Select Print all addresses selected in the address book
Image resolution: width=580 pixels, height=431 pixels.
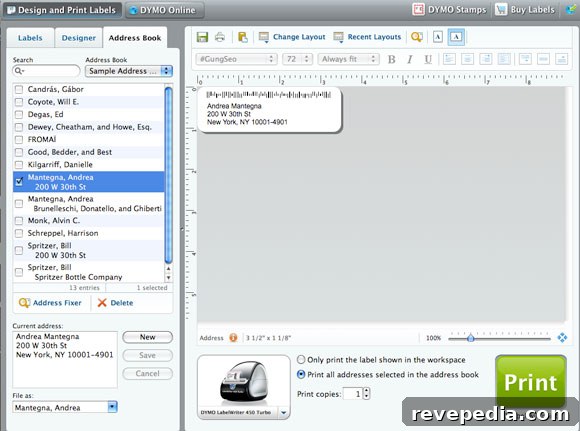301,374
